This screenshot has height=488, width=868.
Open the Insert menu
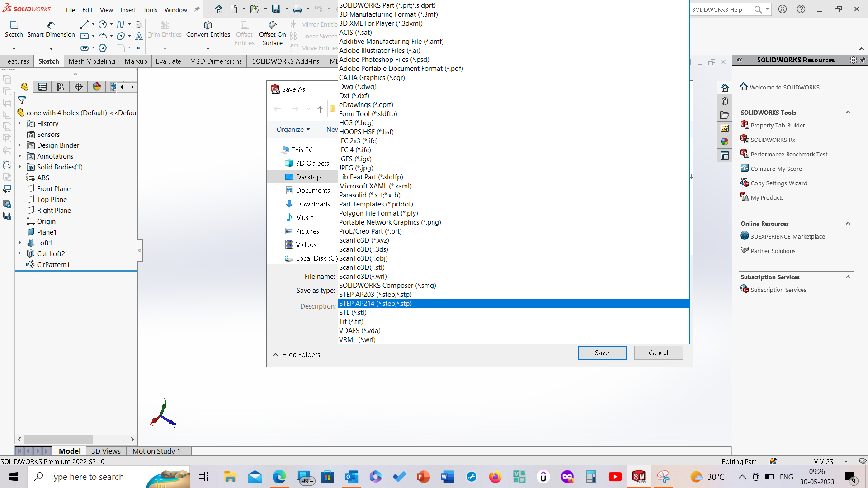[x=128, y=9]
